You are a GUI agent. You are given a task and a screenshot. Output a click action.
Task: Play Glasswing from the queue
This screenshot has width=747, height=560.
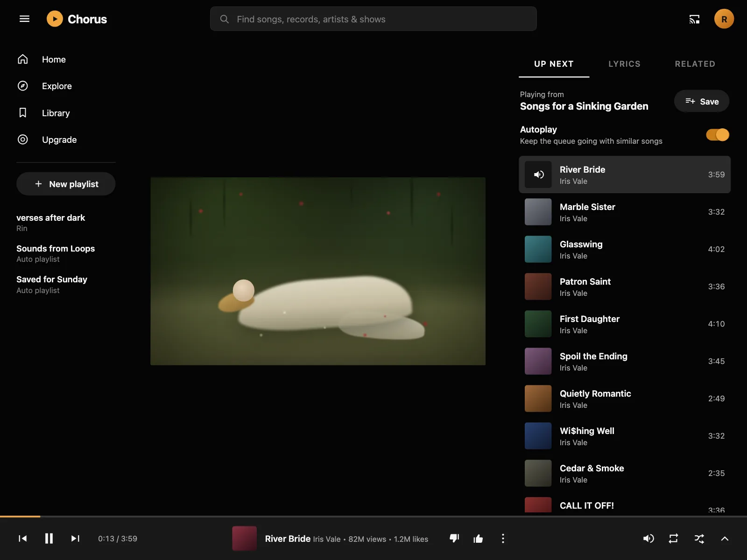(x=625, y=249)
